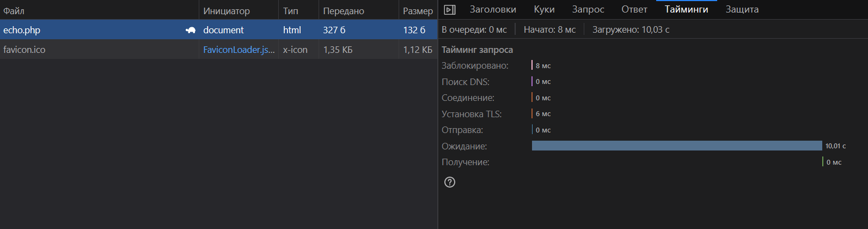Image resolution: width=868 pixels, height=229 pixels.
Task: Click the 1,12 КБ size value
Action: point(418,50)
